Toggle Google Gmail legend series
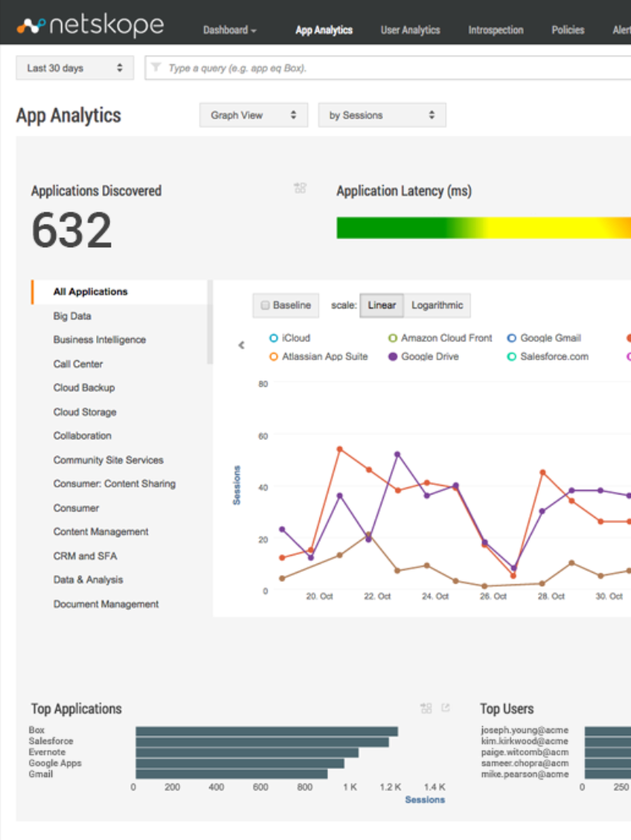This screenshot has width=631, height=840. coord(544,338)
